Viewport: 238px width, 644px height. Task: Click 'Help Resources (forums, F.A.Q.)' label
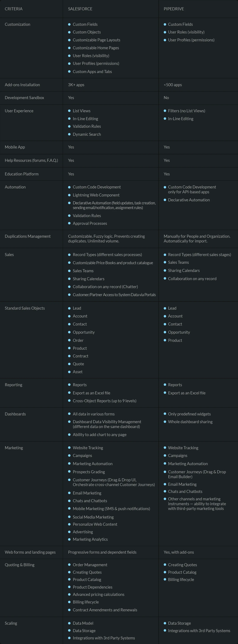click(31, 160)
